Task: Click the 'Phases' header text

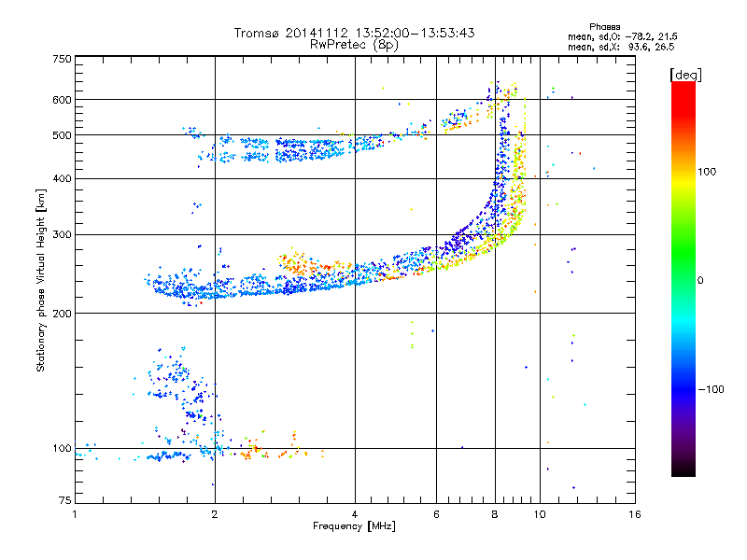Action: pyautogui.click(x=604, y=27)
